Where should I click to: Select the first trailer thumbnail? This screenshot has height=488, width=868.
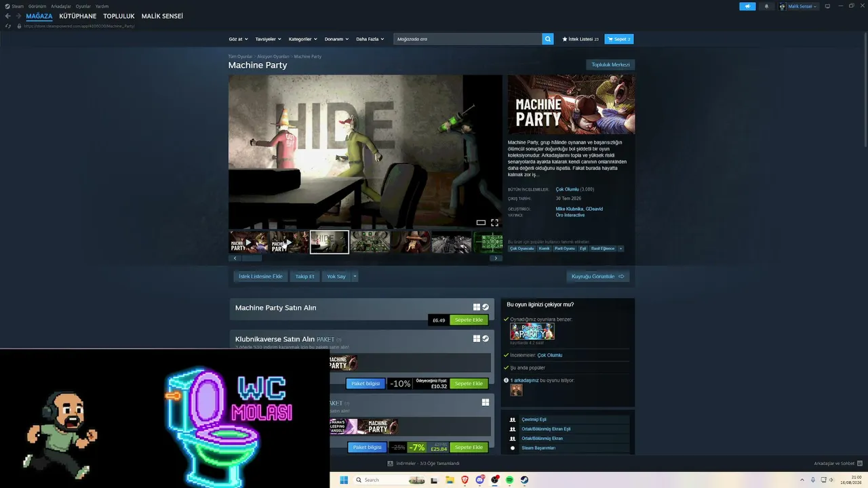point(248,242)
